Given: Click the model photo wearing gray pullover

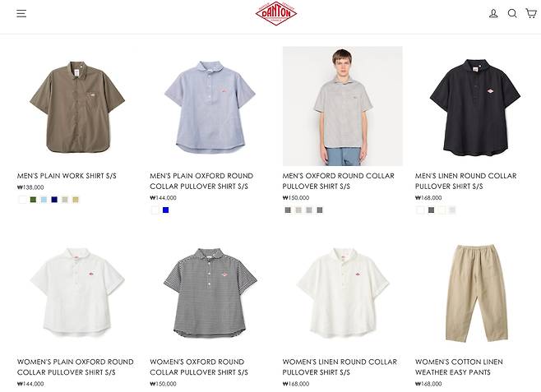Looking at the screenshot, I should pyautogui.click(x=343, y=106).
